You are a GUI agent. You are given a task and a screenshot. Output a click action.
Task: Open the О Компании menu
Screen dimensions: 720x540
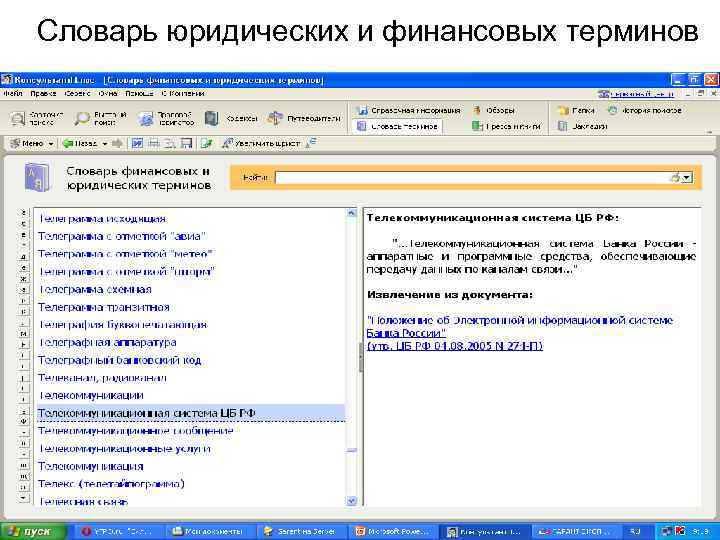tap(183, 94)
